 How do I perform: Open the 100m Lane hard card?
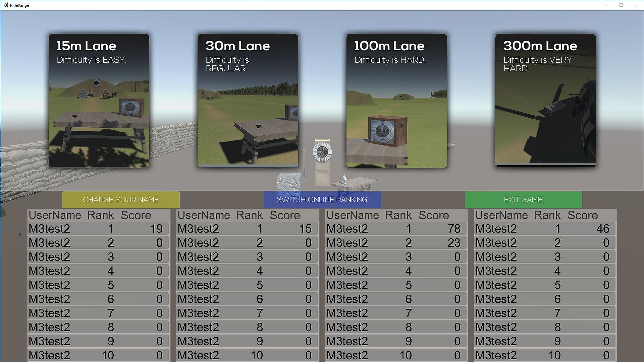[396, 101]
